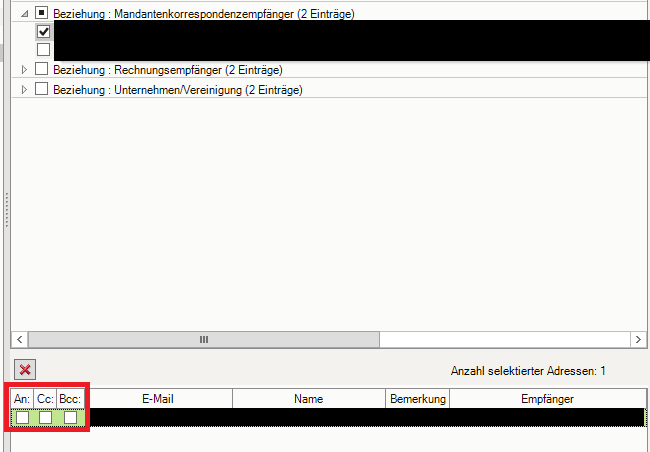Expand the Unternehmen/Vereinigung group

pos(24,89)
